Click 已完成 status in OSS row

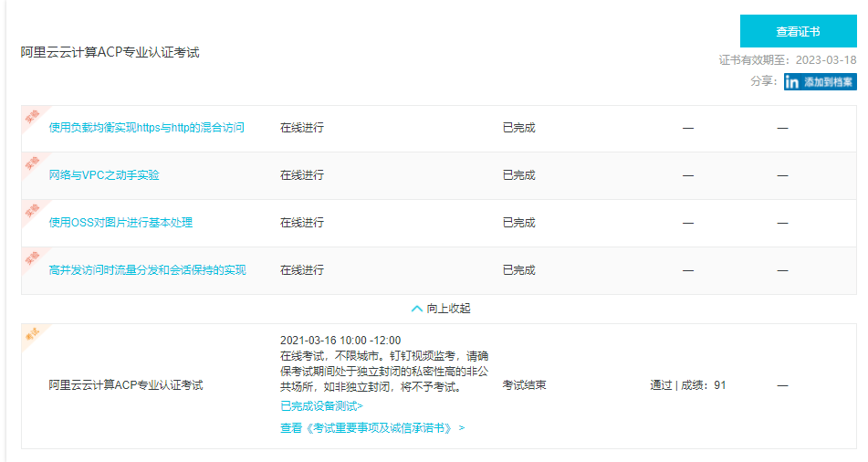[x=518, y=223]
